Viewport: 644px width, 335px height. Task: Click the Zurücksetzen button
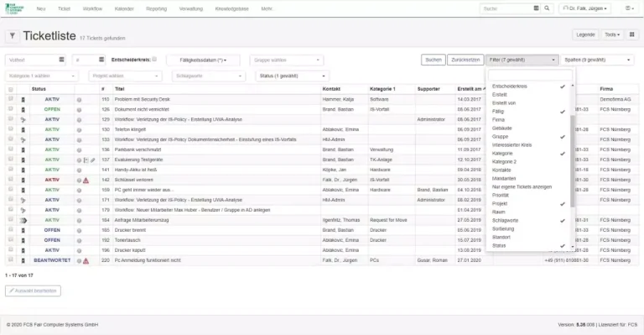(x=465, y=60)
